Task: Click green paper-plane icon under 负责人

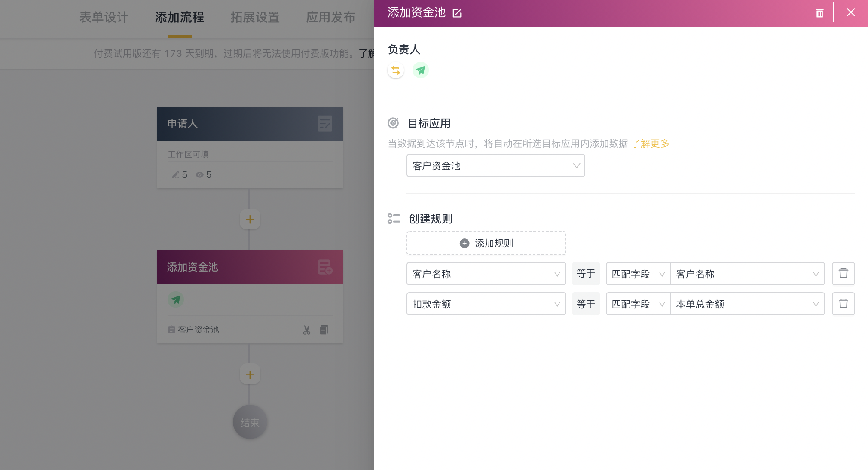Action: point(421,70)
